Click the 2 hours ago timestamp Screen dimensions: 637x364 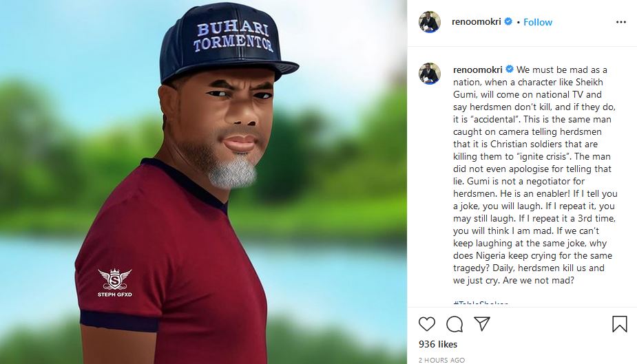441,360
